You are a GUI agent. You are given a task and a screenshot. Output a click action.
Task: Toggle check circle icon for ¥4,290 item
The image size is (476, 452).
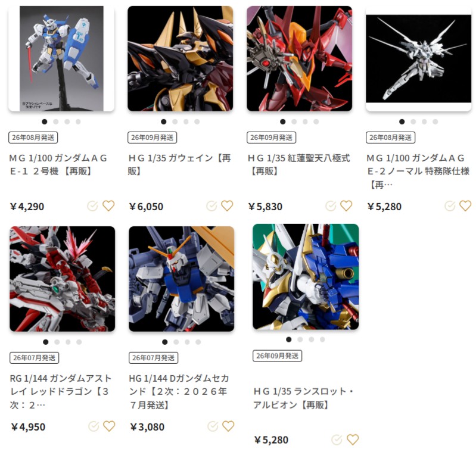click(x=92, y=206)
